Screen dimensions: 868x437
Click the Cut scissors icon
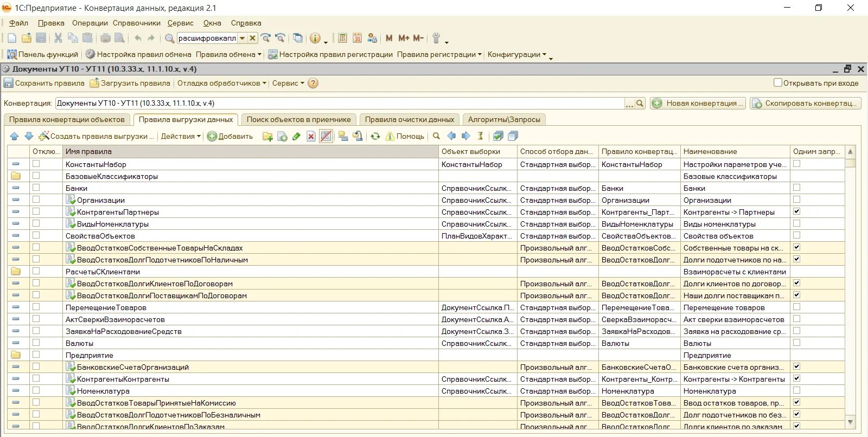pos(58,38)
